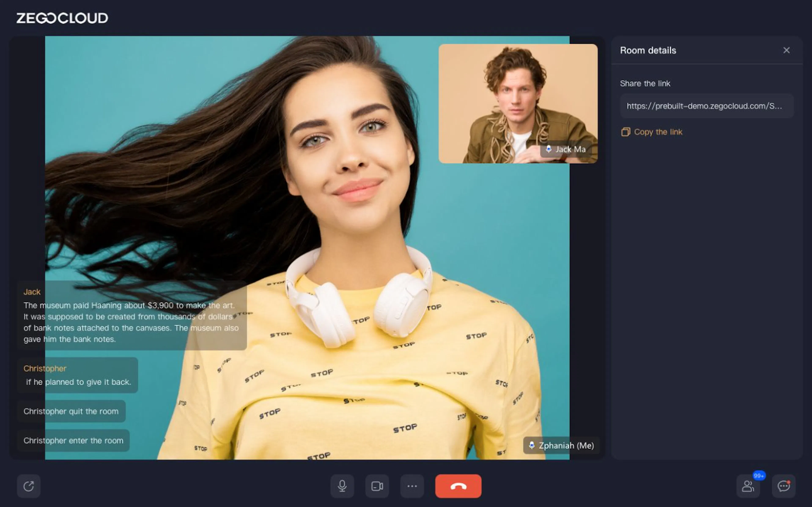The width and height of the screenshot is (812, 507).
Task: End the call with the red hang-up button
Action: coord(458,486)
